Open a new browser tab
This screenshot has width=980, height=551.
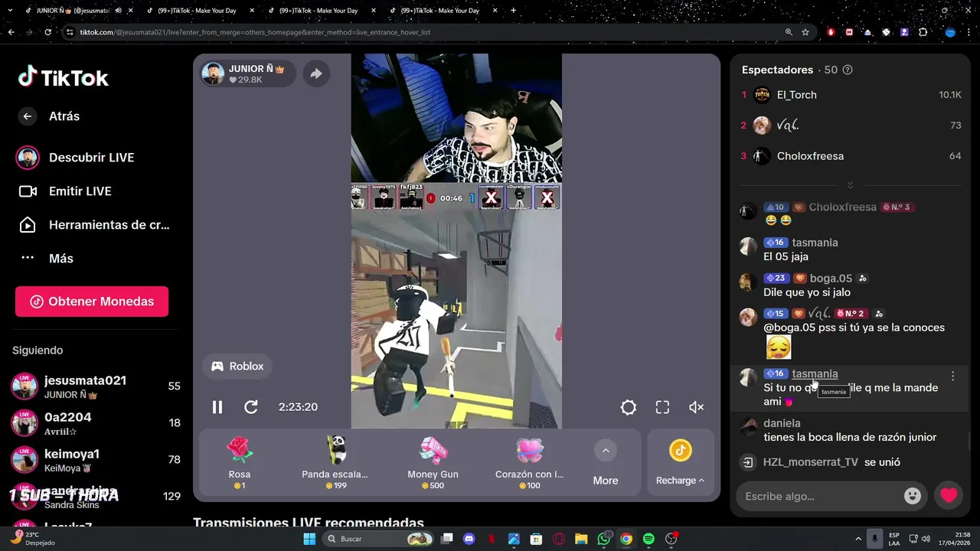point(513,11)
